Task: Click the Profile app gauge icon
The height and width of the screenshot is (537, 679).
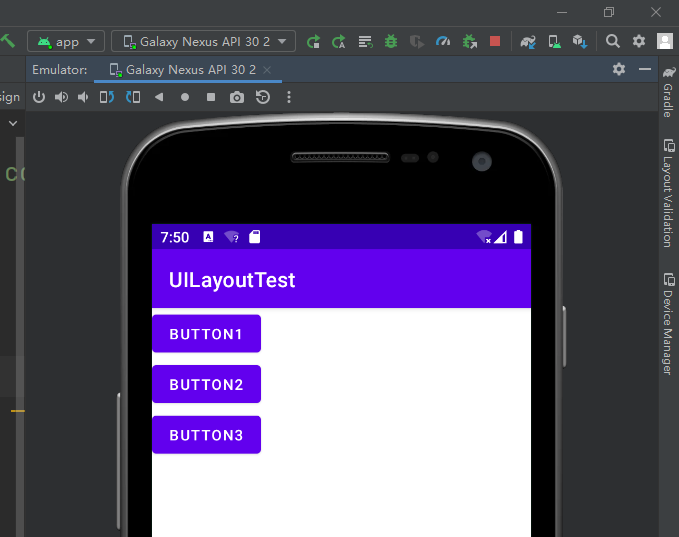Action: pyautogui.click(x=443, y=42)
